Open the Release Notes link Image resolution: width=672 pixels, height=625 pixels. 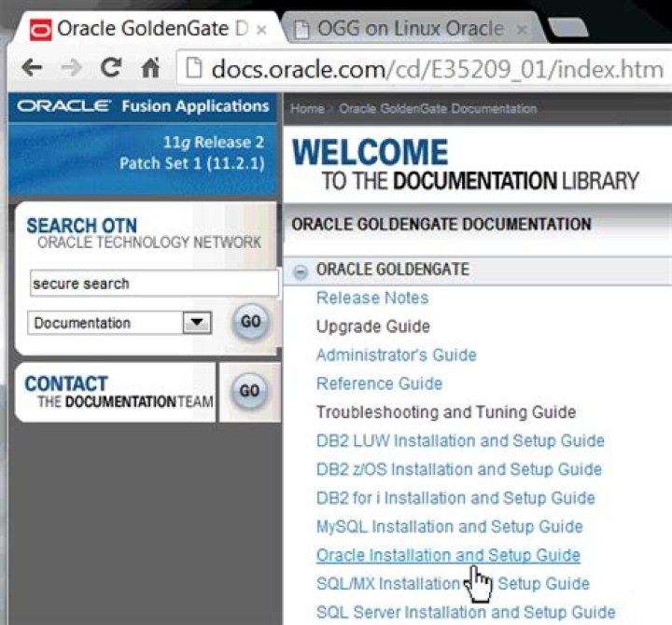click(x=372, y=298)
